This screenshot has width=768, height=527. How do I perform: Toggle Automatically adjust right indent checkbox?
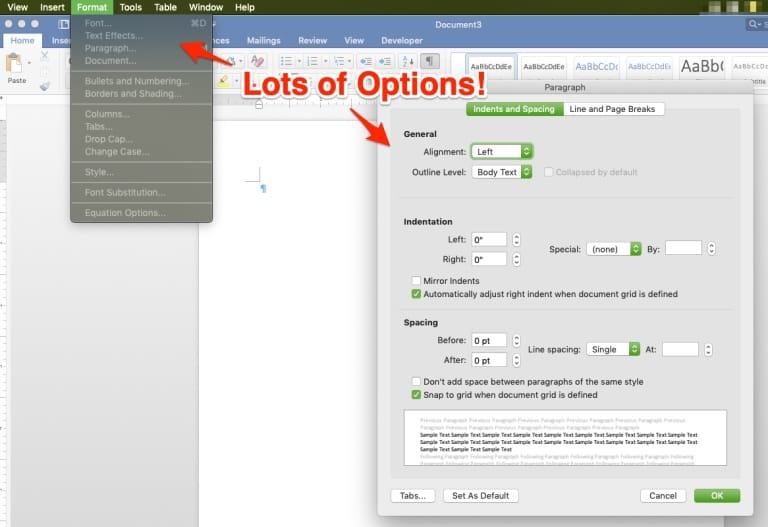416,294
